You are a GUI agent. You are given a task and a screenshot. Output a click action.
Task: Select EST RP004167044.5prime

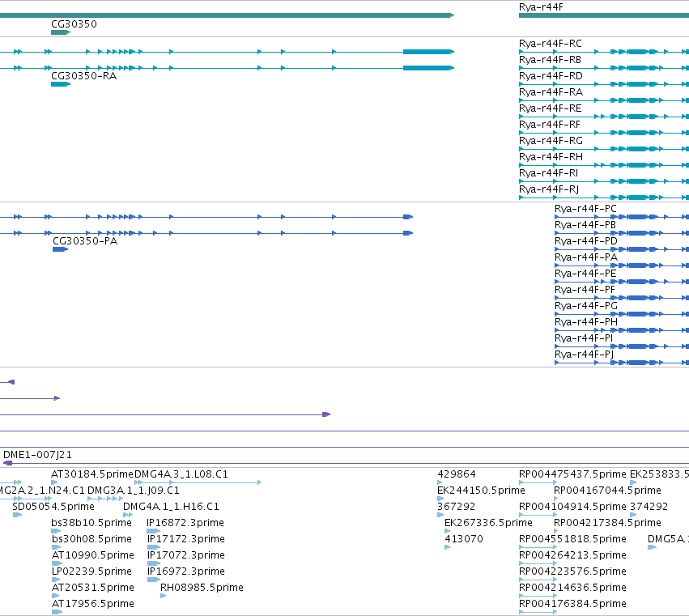607,491
